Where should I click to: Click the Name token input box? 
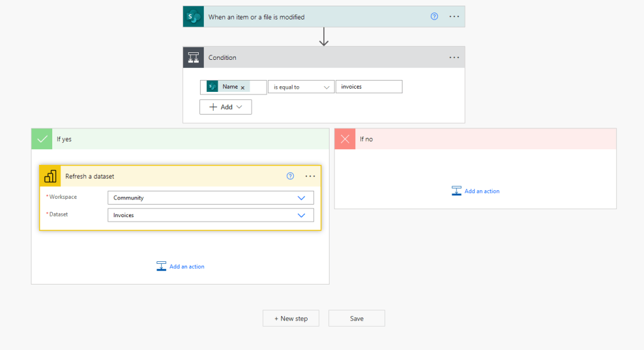click(x=233, y=87)
